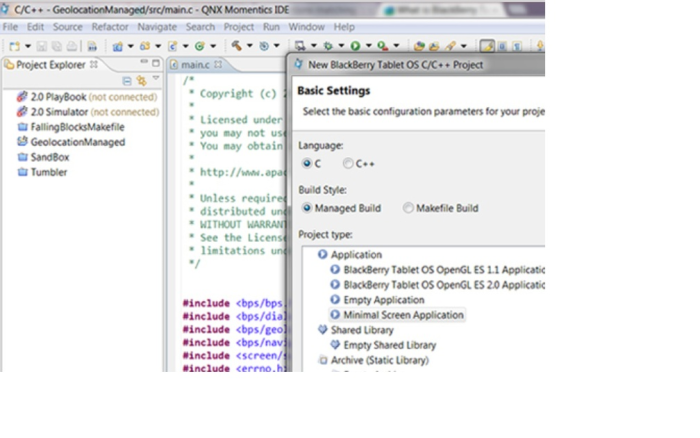Open the Window menu
This screenshot has width=700, height=438.
(x=306, y=27)
